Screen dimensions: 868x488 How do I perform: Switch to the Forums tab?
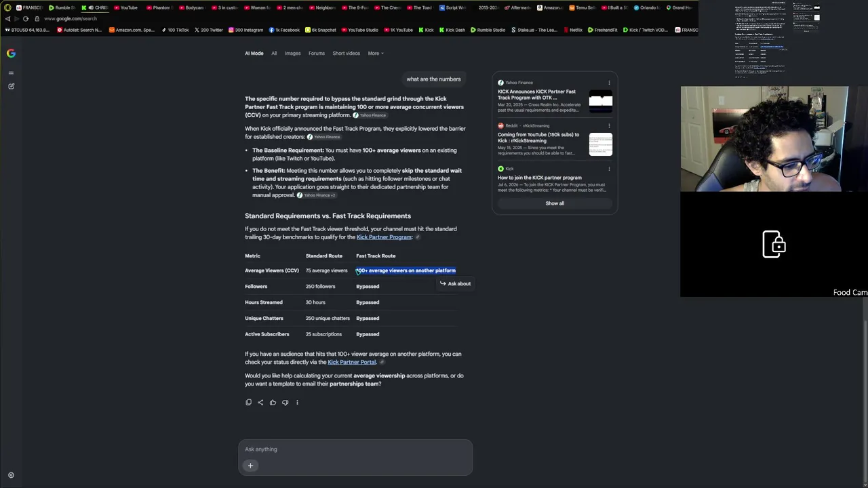click(x=317, y=54)
